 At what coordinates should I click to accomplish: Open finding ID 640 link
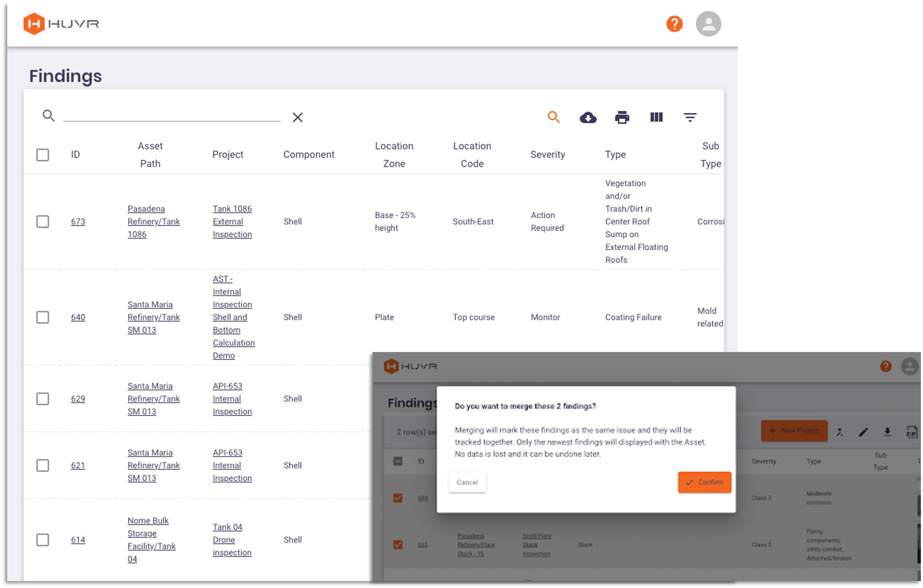(78, 317)
